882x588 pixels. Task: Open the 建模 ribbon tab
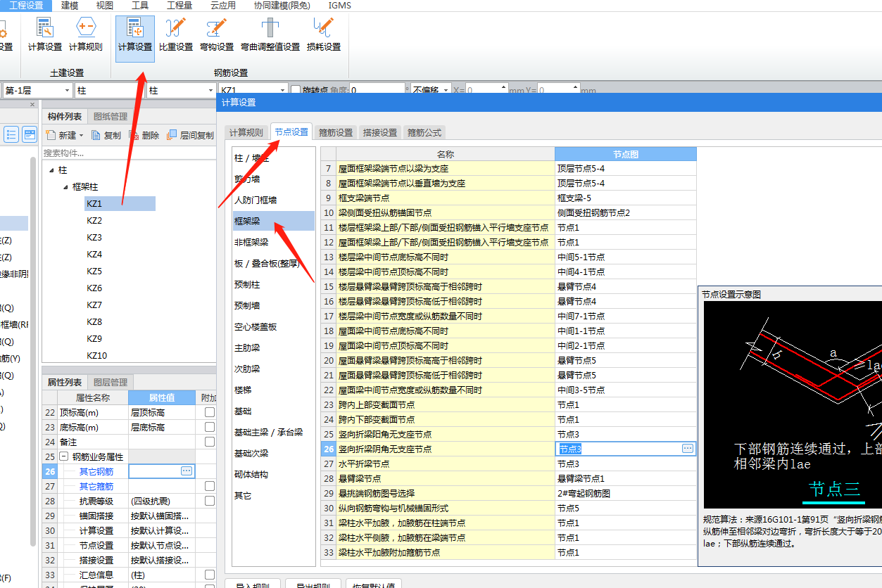click(70, 5)
